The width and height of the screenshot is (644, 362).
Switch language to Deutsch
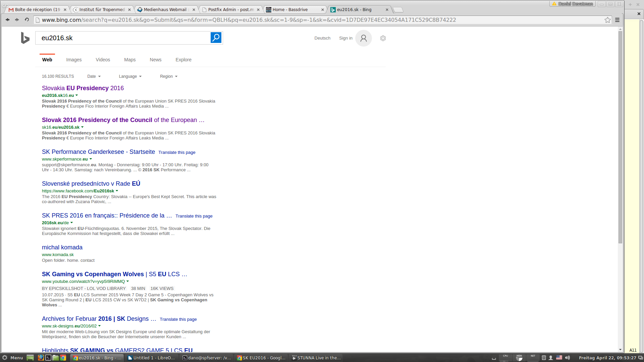[322, 38]
